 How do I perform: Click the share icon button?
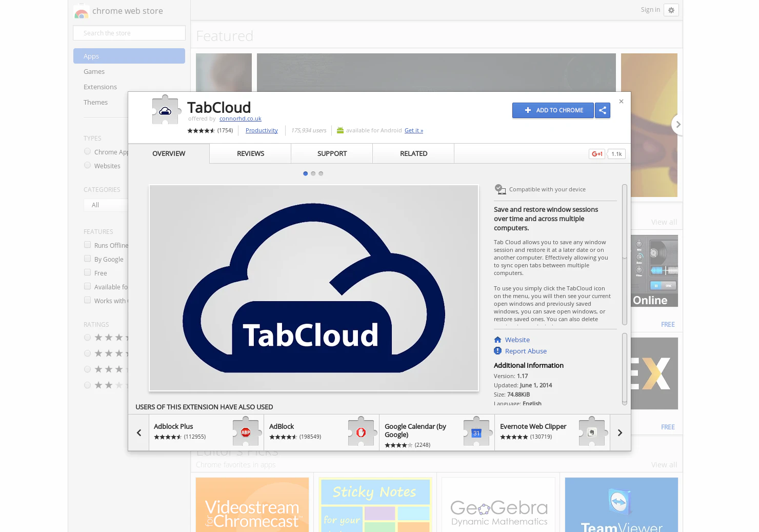click(603, 110)
